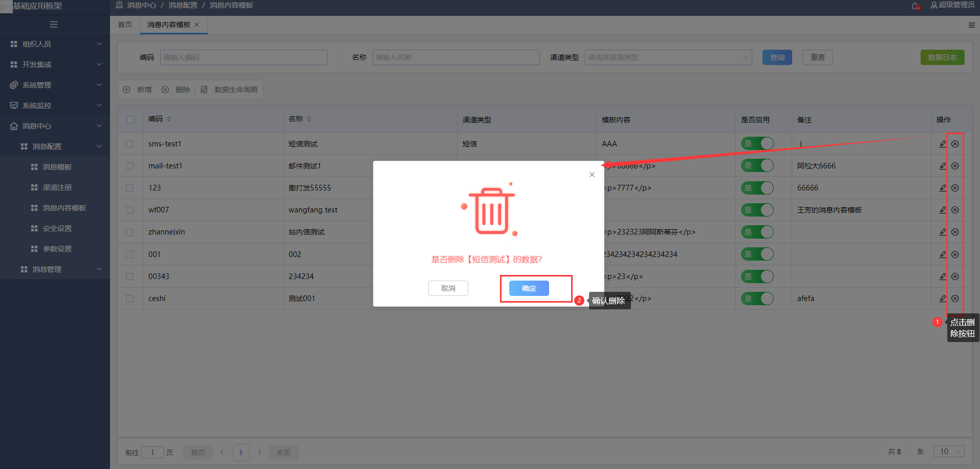The height and width of the screenshot is (469, 980).
Task: Open 数据生命周期 toolbar item
Action: point(229,90)
